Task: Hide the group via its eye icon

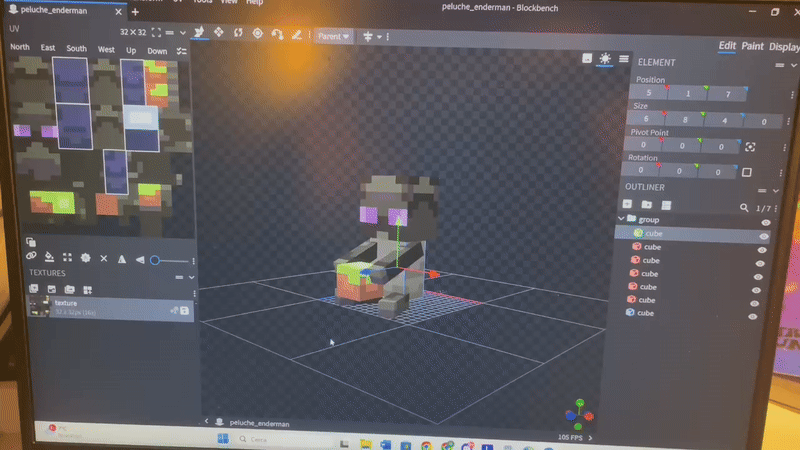Action: [x=765, y=222]
